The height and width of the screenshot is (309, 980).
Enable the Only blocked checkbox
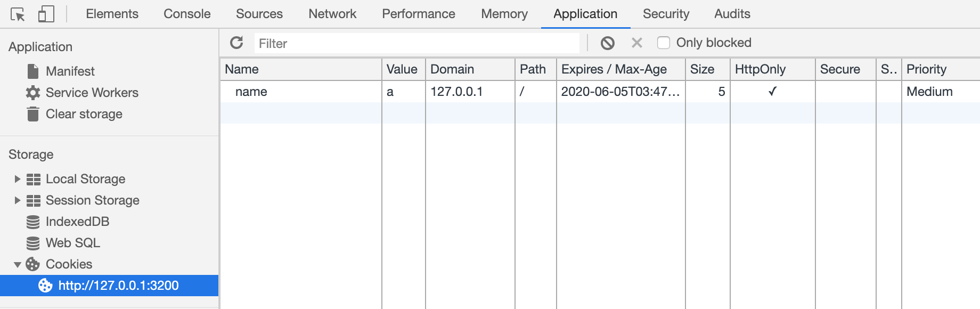click(664, 43)
